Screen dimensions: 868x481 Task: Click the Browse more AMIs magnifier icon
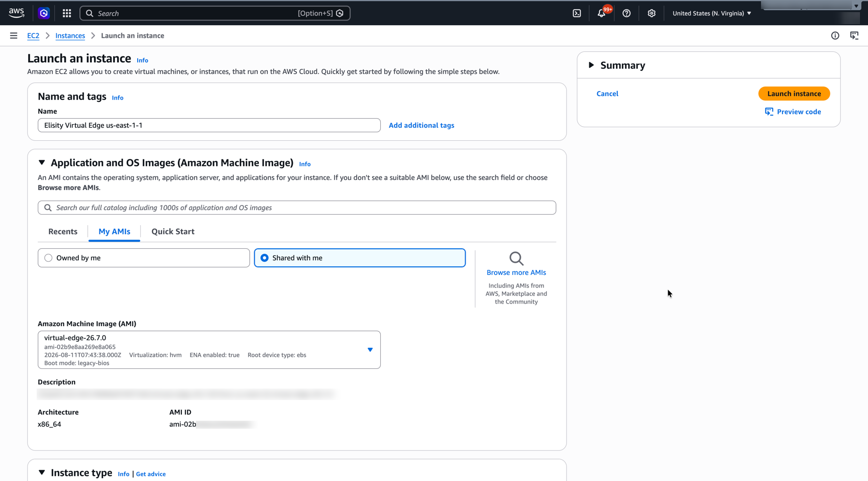(516, 258)
